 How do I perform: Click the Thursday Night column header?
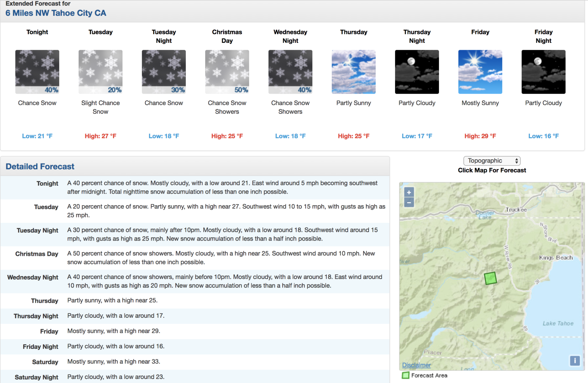pyautogui.click(x=417, y=36)
